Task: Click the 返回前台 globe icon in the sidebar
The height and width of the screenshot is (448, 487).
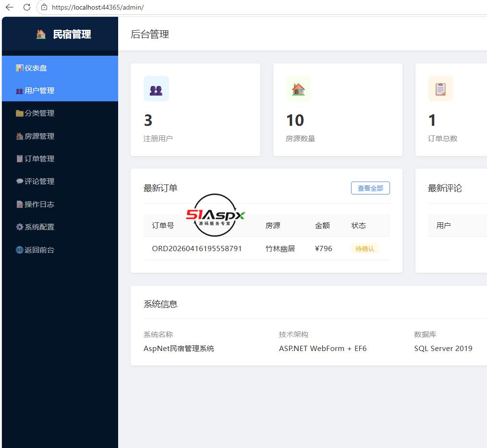Action: point(20,250)
